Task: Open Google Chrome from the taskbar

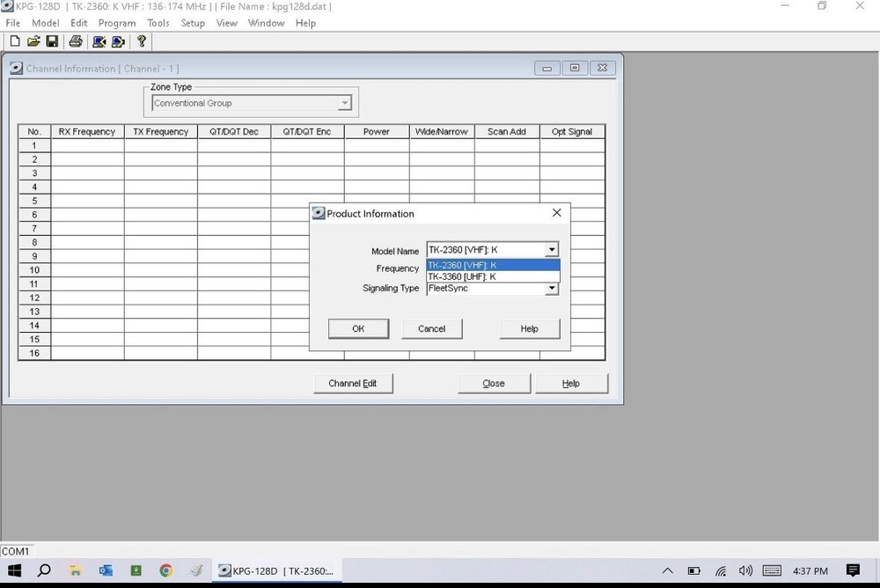Action: pos(165,570)
